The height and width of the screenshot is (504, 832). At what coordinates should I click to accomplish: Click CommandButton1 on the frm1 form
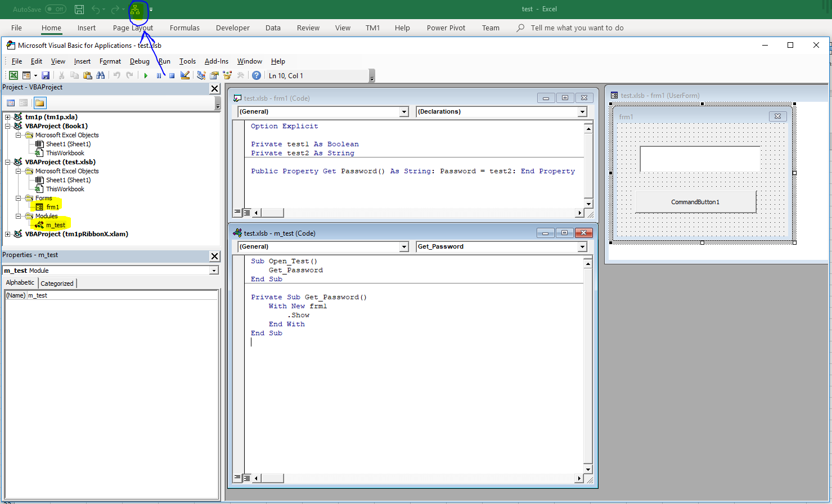point(695,202)
